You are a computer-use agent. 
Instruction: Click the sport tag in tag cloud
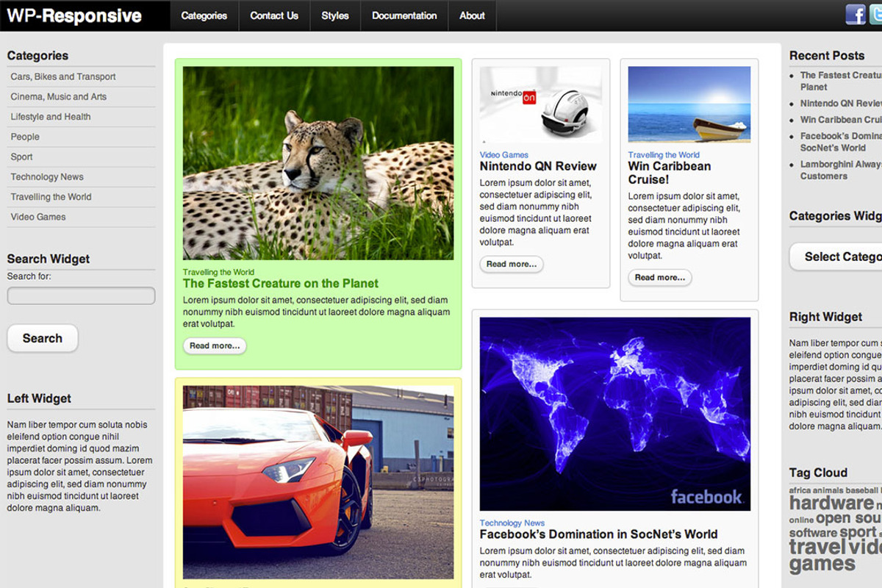tap(858, 532)
